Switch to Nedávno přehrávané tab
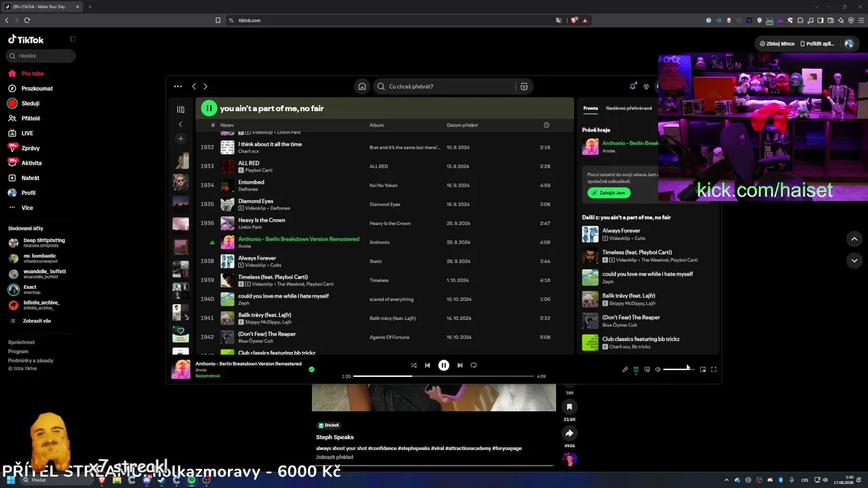The width and height of the screenshot is (868, 488). tap(629, 108)
